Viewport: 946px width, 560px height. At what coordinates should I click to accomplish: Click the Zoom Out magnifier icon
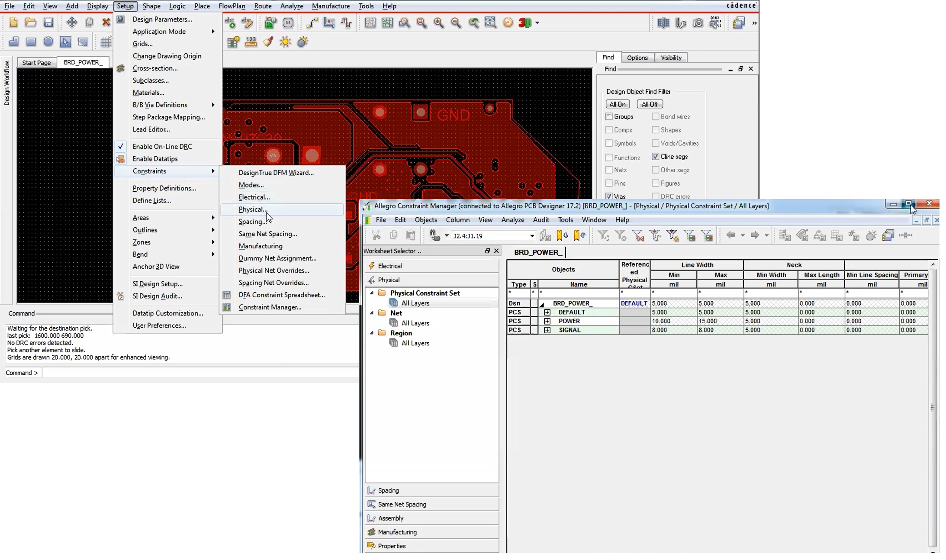(x=456, y=23)
